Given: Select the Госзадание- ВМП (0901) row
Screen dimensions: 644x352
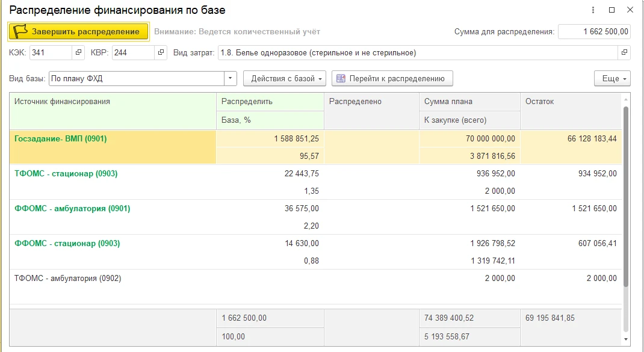Looking at the screenshot, I should pos(315,147).
